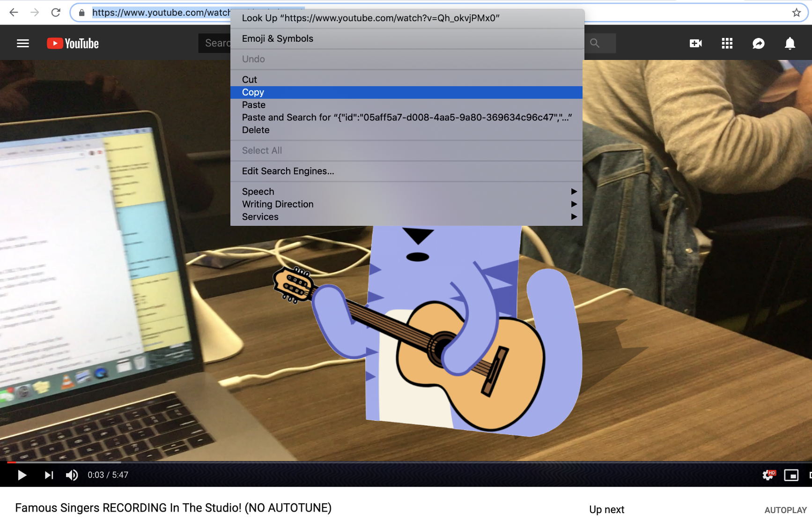Viewport: 812px width, 521px height.
Task: Play the video
Action: click(x=22, y=475)
